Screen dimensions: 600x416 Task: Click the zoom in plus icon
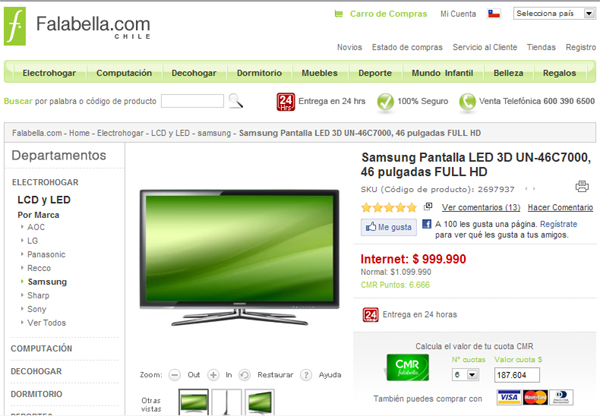pos(213,375)
